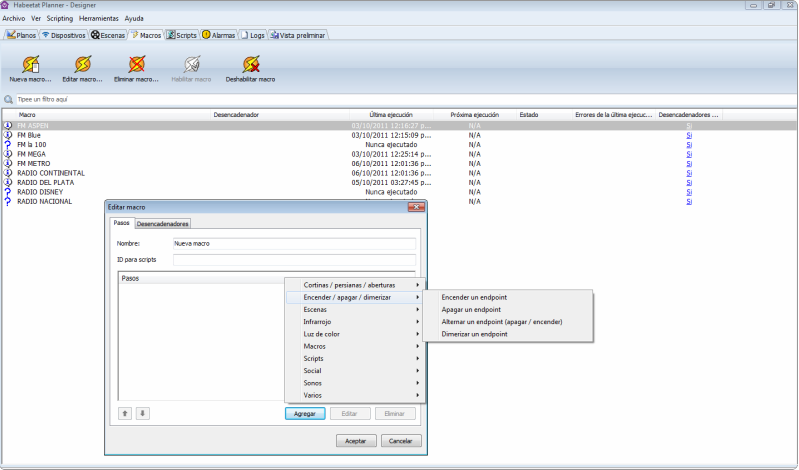Viewport: 799px width, 470px height.
Task: Choose Alternar un endpoint (apagar / encender)
Action: pos(508,322)
